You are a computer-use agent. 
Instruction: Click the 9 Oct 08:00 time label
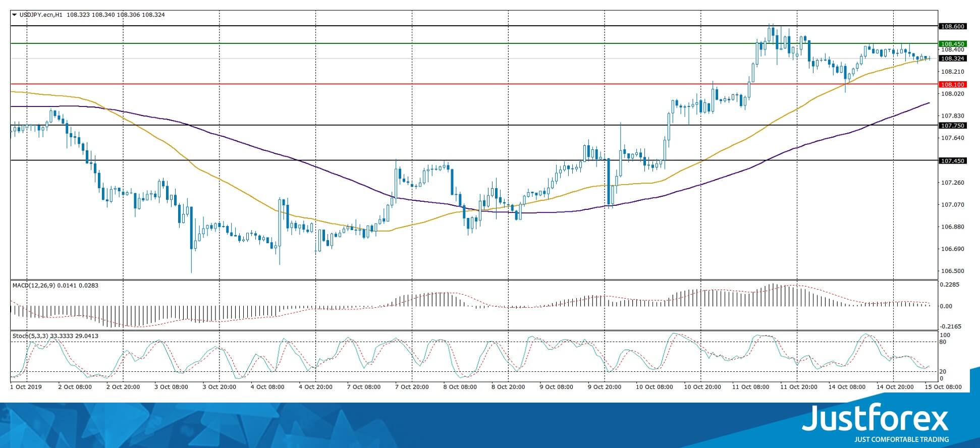(x=556, y=387)
